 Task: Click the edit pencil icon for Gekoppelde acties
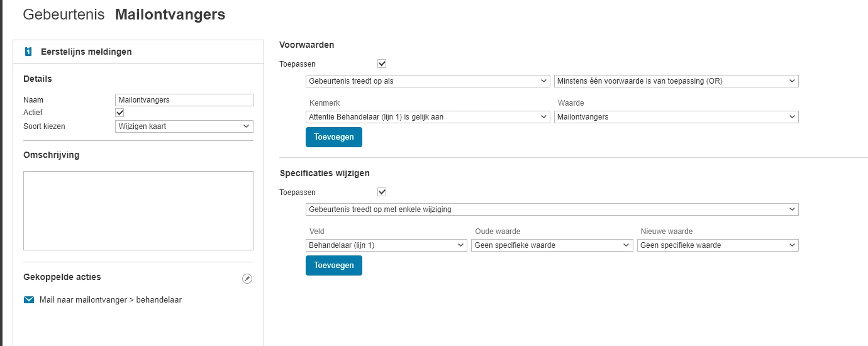(247, 279)
